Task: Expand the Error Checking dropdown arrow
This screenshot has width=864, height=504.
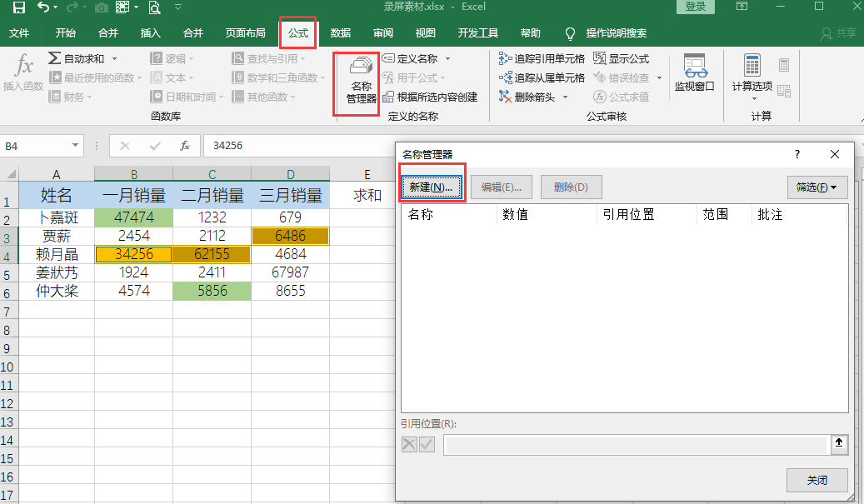Action: (x=660, y=77)
